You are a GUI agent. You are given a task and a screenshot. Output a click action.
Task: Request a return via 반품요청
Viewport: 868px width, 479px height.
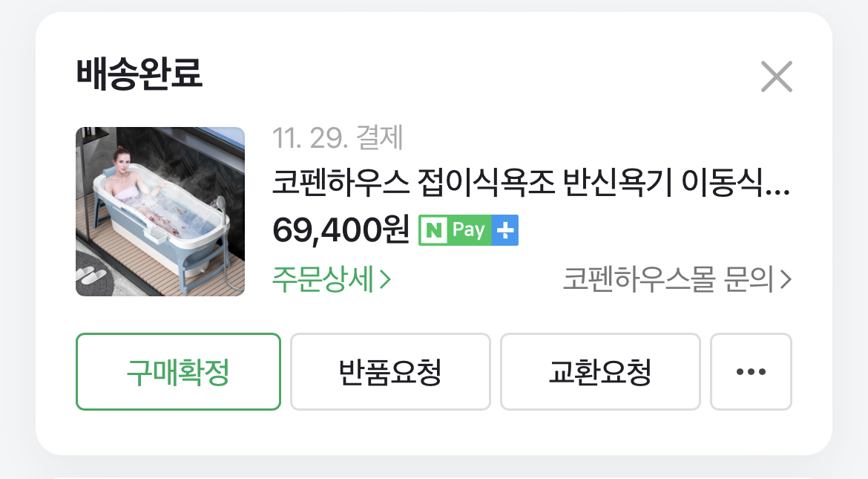pos(390,371)
